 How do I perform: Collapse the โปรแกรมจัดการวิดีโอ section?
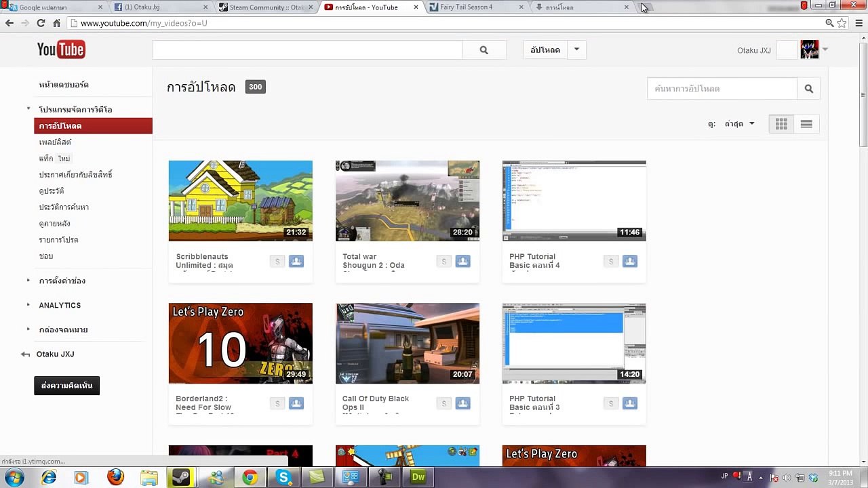tap(28, 108)
